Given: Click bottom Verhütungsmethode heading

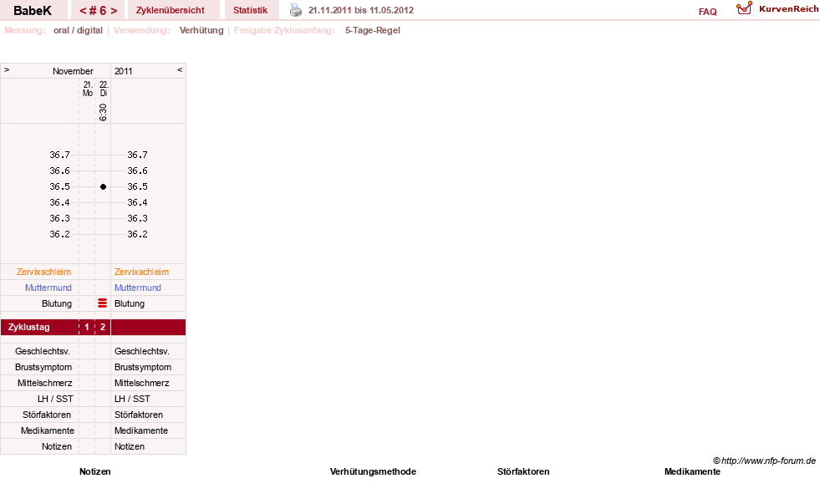Looking at the screenshot, I should [x=373, y=471].
